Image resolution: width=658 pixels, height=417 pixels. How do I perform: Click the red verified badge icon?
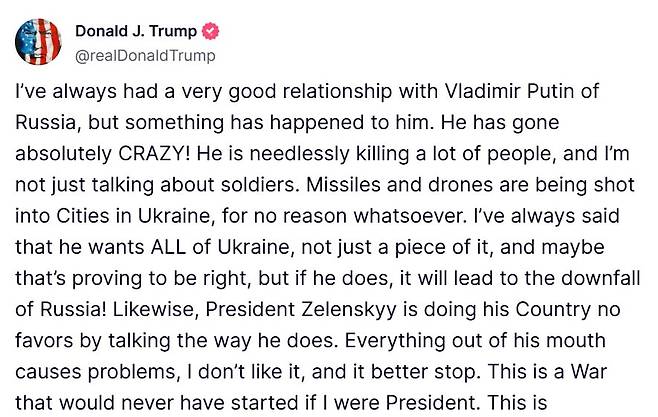[x=210, y=32]
